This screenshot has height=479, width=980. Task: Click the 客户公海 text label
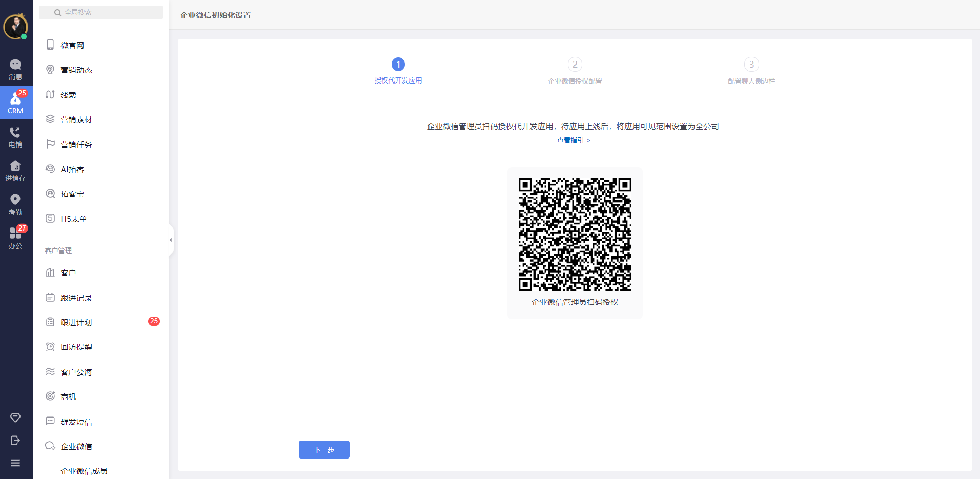76,372
